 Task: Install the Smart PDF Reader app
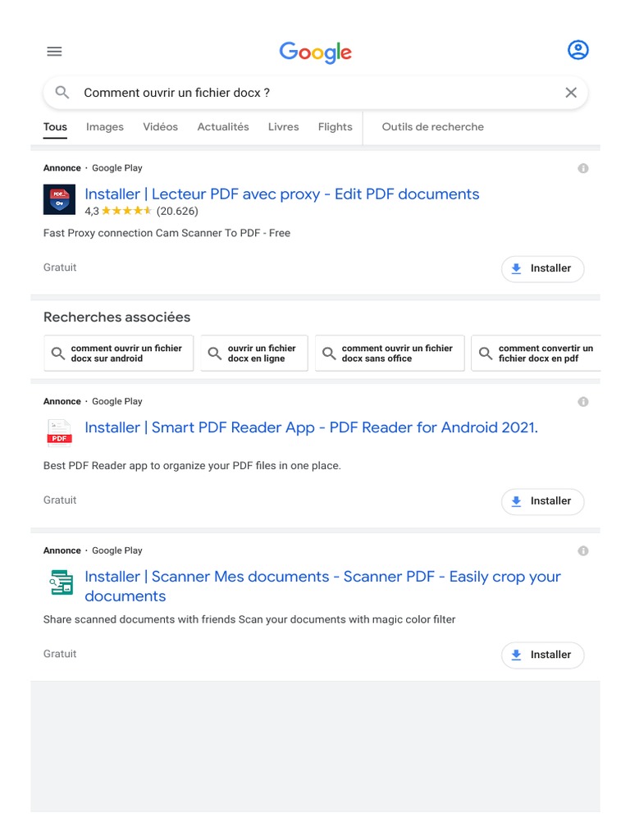[x=542, y=501]
